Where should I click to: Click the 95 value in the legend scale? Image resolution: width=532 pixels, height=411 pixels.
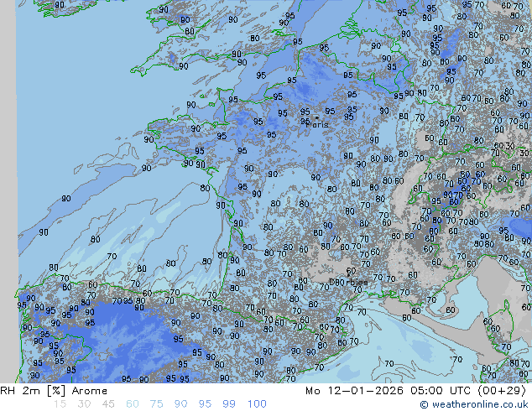pos(205,404)
